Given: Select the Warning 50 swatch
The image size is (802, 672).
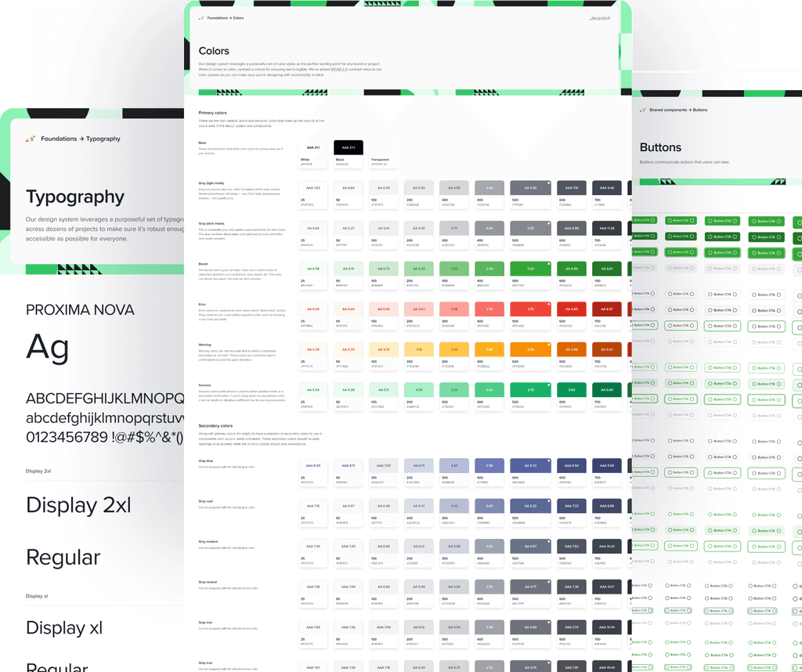Looking at the screenshot, I should [349, 356].
